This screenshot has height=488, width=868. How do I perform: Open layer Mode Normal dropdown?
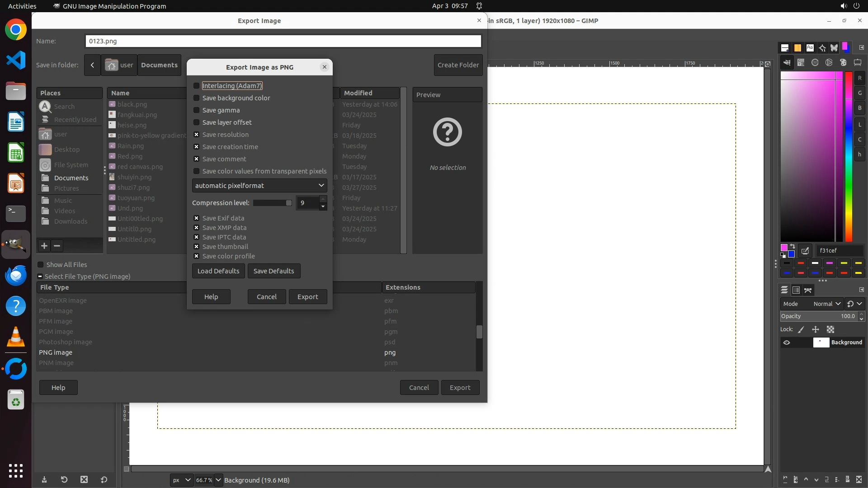pos(826,304)
